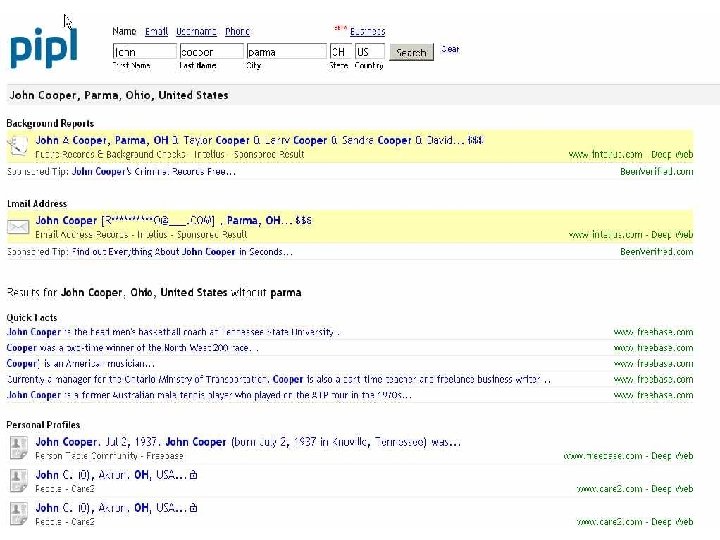The height and width of the screenshot is (540, 720).
Task: Click www.intelius.com source in Email Address row
Action: pyautogui.click(x=605, y=234)
